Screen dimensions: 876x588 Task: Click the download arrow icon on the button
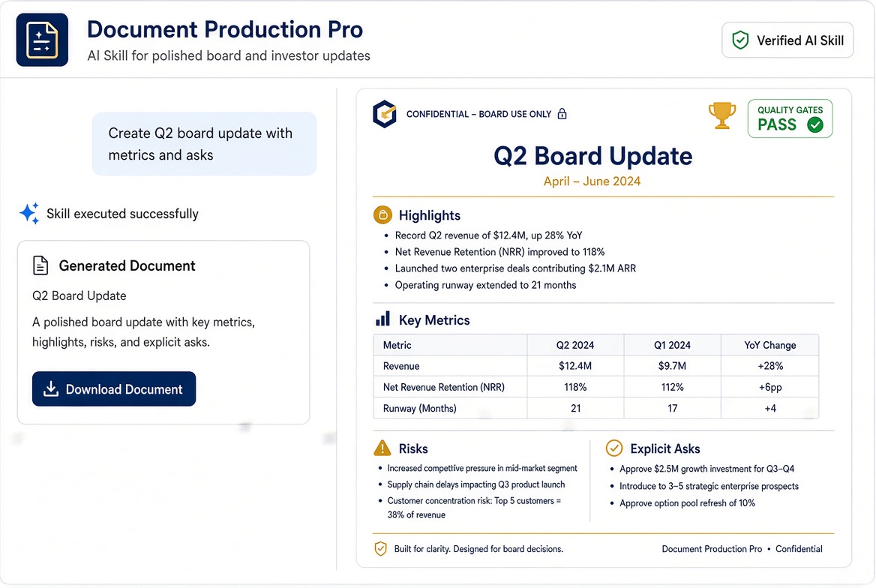coord(51,389)
